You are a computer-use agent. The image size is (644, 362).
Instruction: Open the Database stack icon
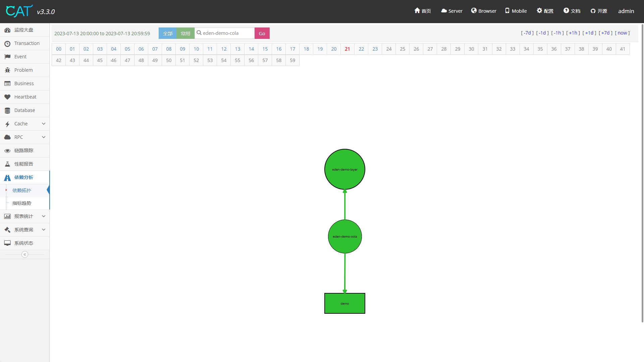(x=7, y=110)
